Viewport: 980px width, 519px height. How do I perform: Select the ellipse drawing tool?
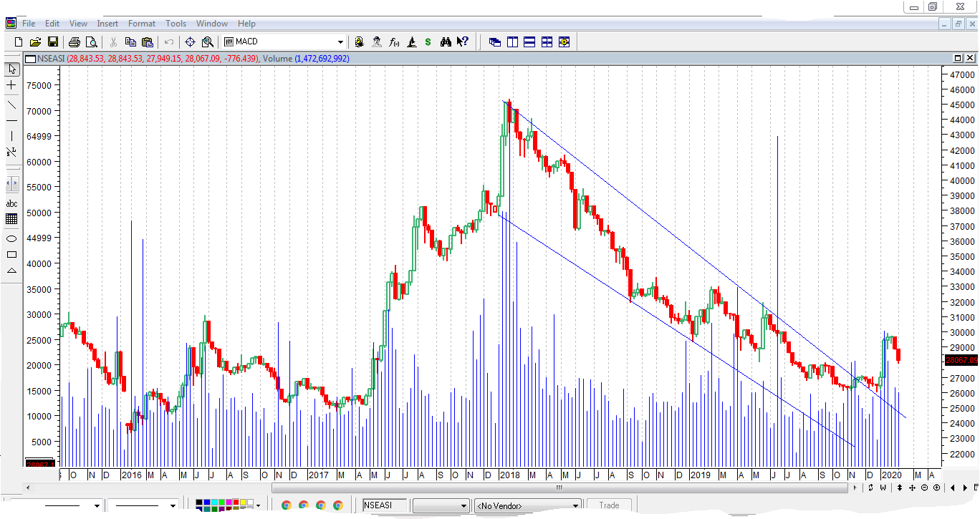(11, 238)
